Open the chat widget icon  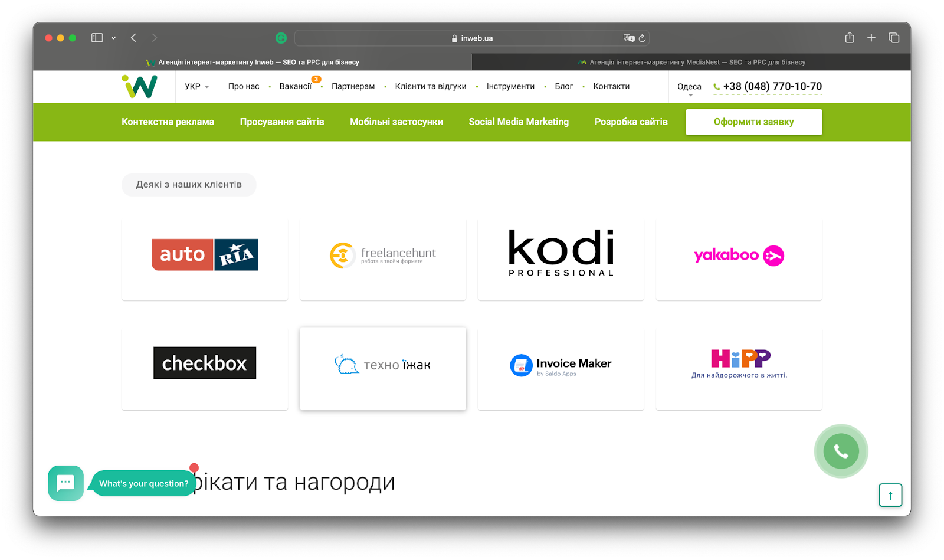[x=65, y=483]
